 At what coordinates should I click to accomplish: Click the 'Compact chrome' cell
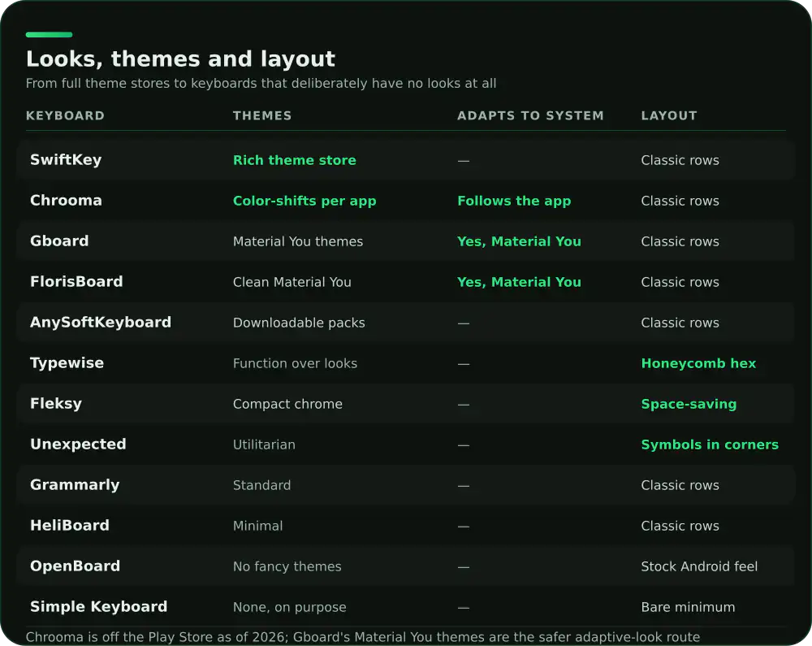coord(287,404)
